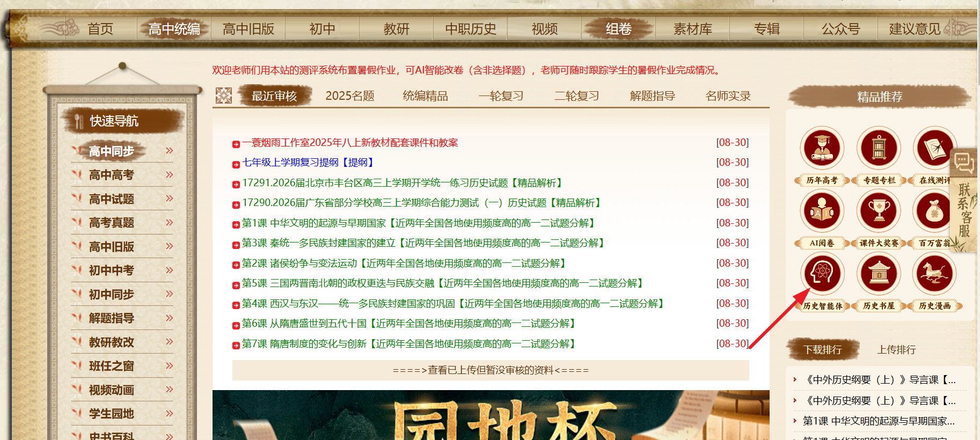Viewport: 980px width, 440px height.
Task: Click the 历史漫画 horse icon
Action: [934, 274]
